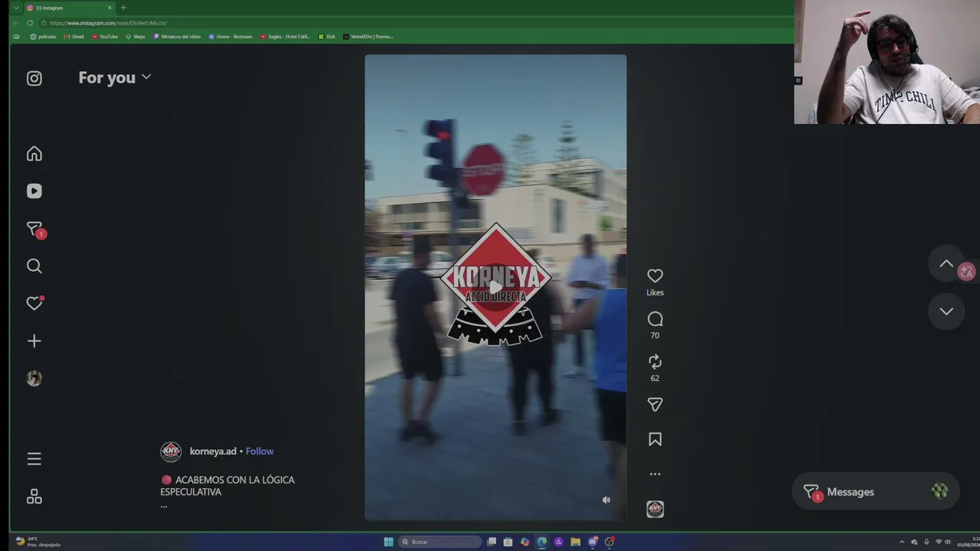
Task: Play the reel using the center play button
Action: [x=495, y=288]
